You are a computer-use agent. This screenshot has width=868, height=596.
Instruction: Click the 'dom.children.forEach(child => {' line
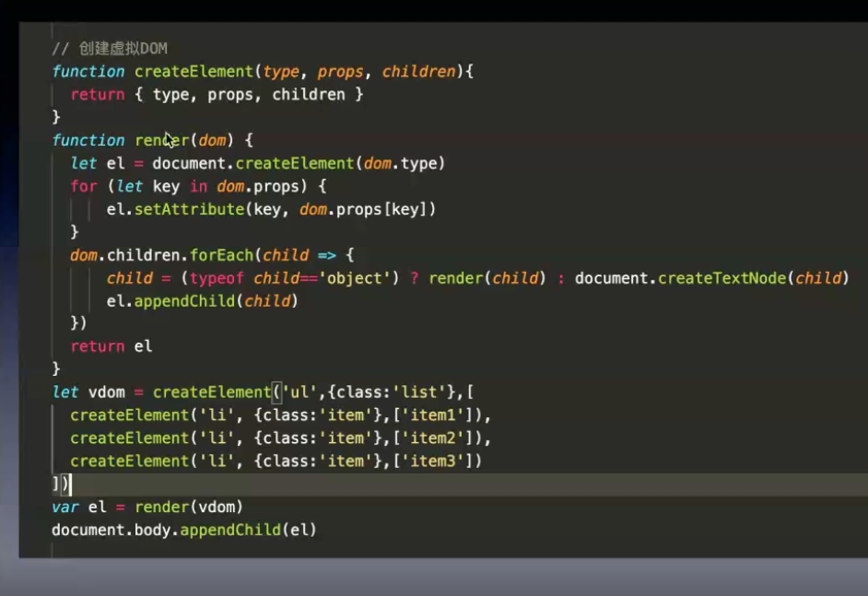pyautogui.click(x=212, y=255)
